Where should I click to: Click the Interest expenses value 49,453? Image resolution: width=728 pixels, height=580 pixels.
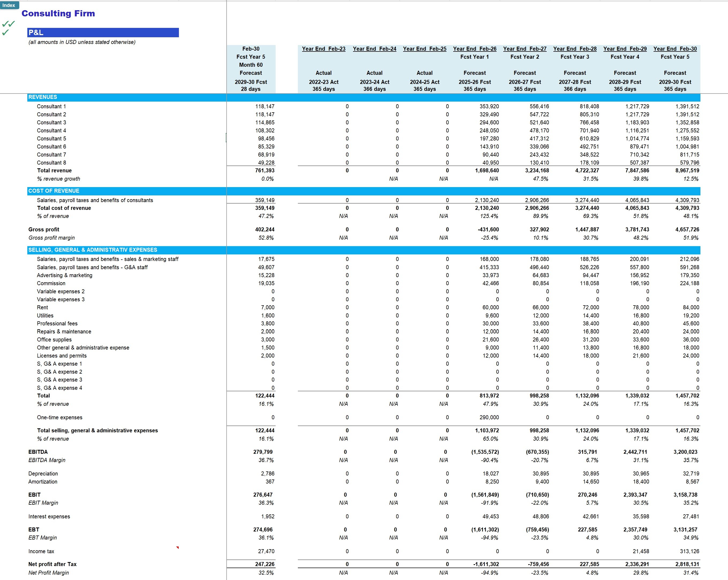tap(490, 516)
